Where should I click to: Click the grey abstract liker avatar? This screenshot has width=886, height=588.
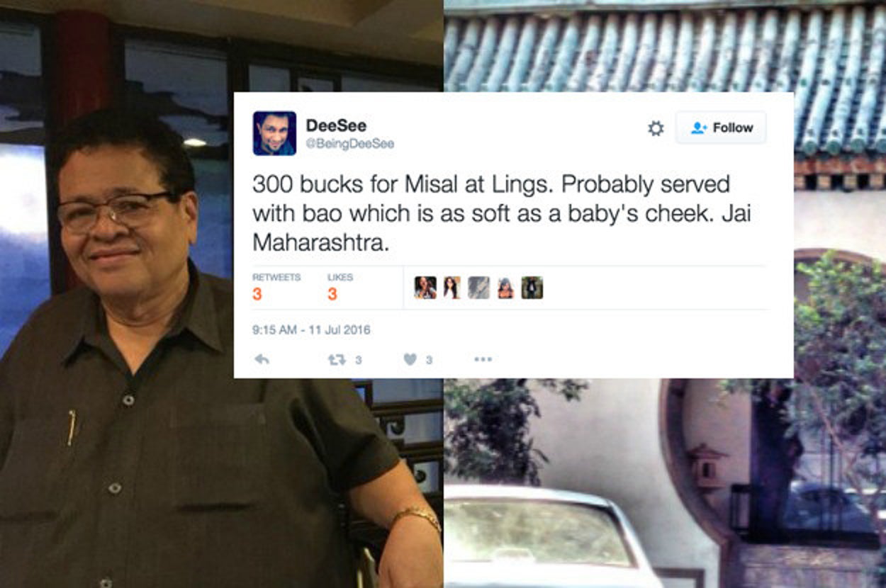tap(478, 288)
